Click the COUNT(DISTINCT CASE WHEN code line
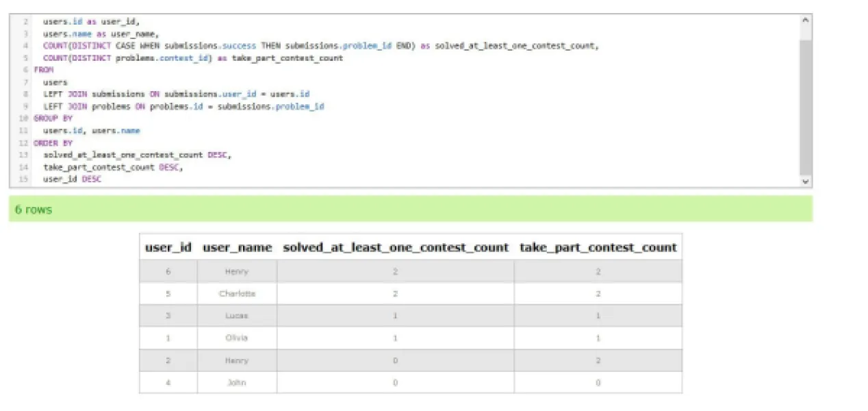Screen dimensions: 868x411 point(320,46)
